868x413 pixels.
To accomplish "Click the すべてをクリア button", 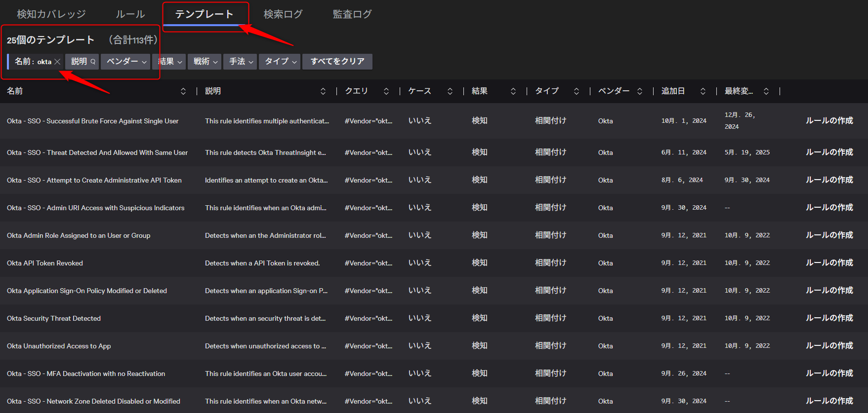I will tap(337, 62).
